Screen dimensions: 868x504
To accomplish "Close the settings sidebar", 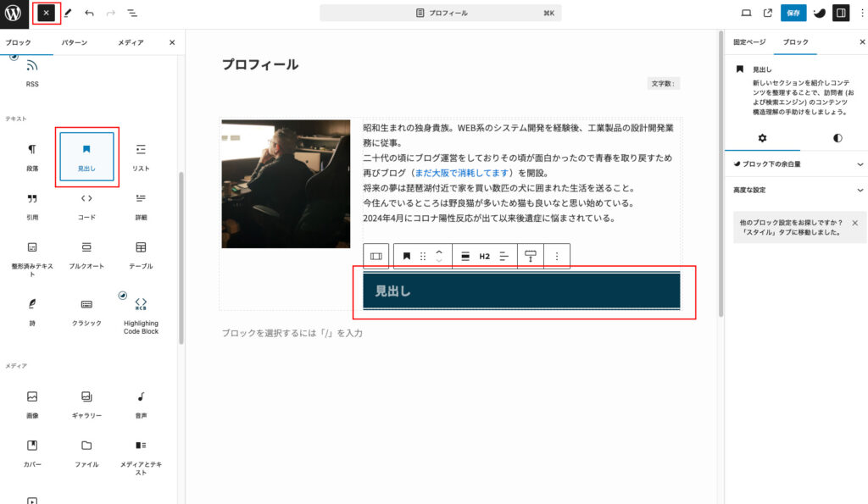I will (862, 42).
